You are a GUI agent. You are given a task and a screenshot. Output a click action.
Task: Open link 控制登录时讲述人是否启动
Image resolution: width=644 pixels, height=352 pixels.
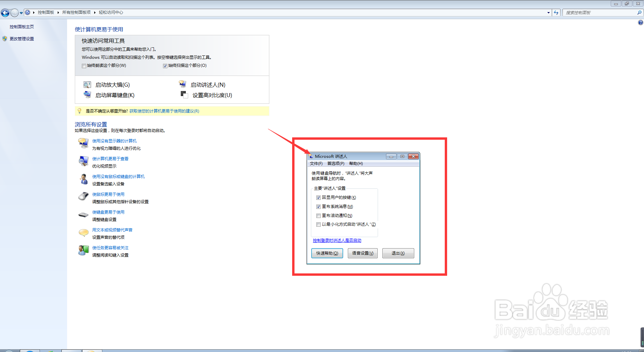(x=337, y=240)
